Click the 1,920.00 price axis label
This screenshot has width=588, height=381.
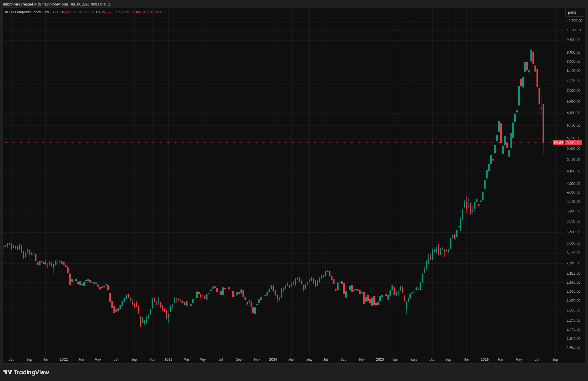[574, 347]
